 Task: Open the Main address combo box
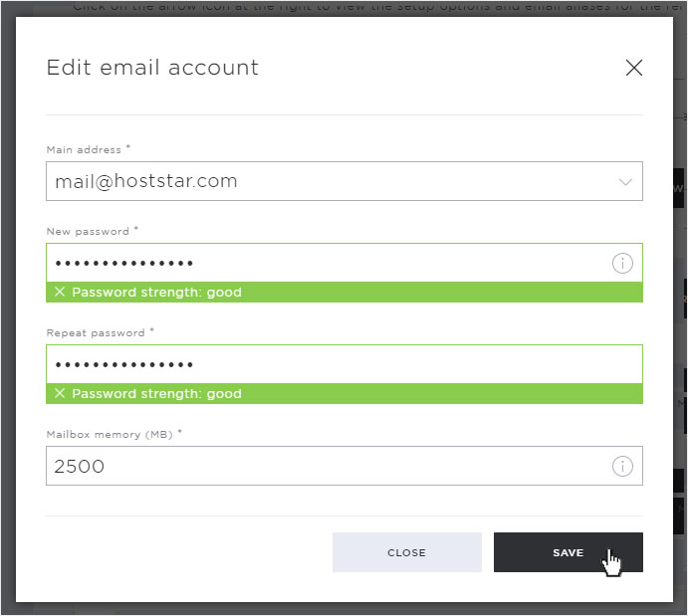click(344, 181)
